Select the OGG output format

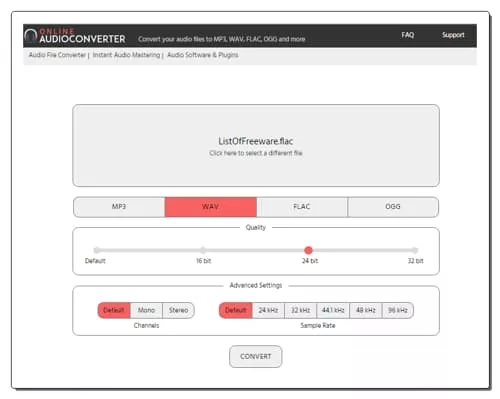click(x=393, y=207)
